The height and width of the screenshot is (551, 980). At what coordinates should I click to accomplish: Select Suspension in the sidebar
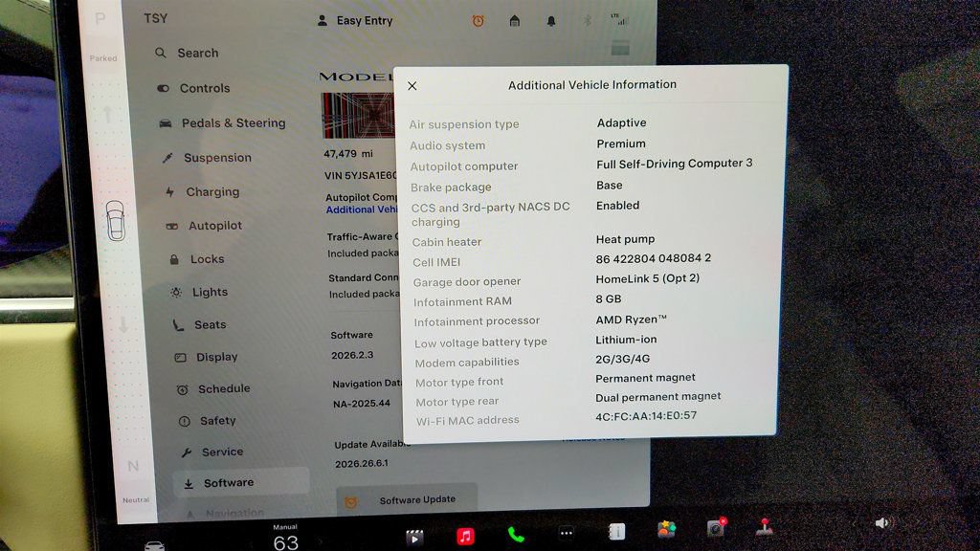coord(207,158)
